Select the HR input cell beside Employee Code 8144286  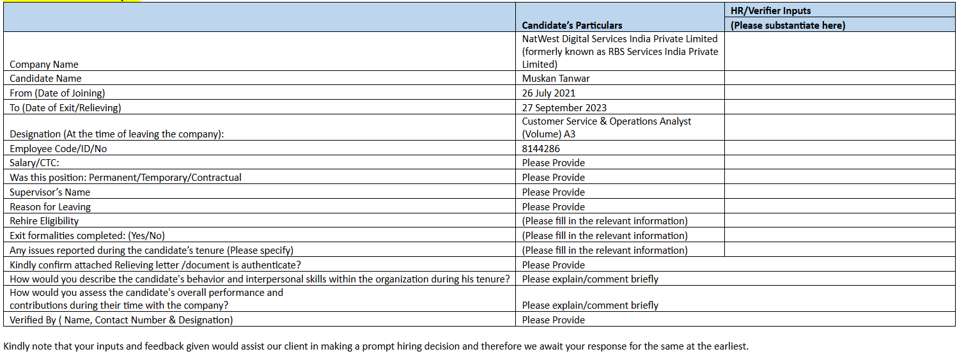coord(839,148)
